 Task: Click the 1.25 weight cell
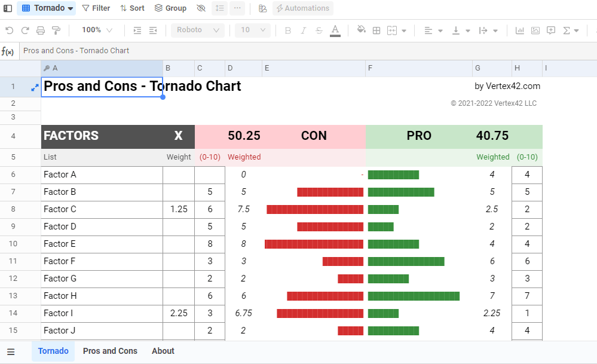coord(179,209)
